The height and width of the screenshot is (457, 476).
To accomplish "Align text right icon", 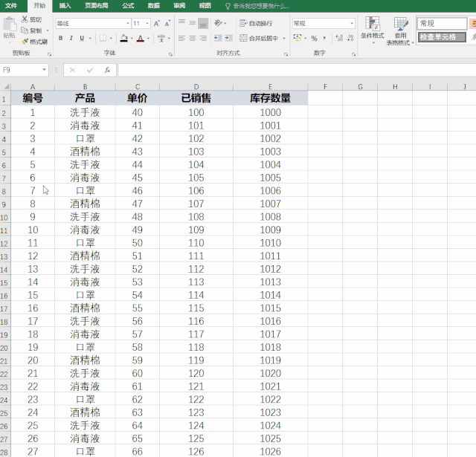I will click(203, 38).
